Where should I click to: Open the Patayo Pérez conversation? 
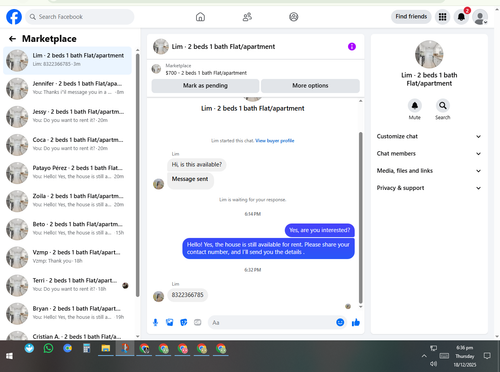[x=67, y=173]
